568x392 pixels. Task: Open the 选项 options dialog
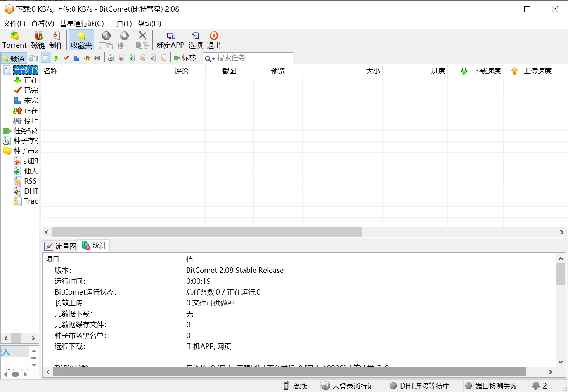tap(196, 40)
